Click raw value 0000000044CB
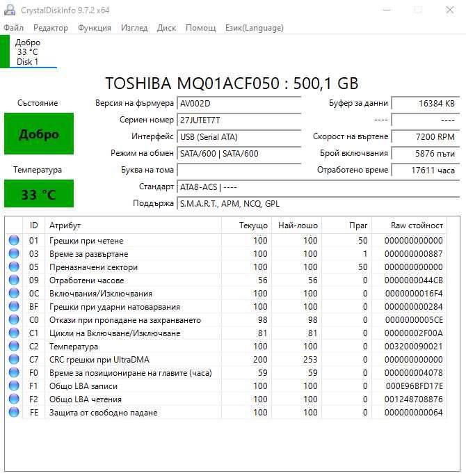 coord(414,280)
